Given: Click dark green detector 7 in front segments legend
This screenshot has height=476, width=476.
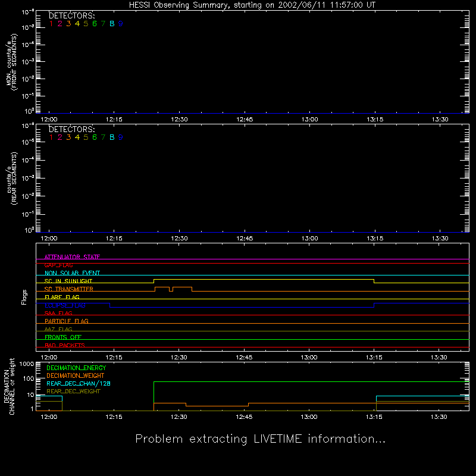Looking at the screenshot, I should (103, 24).
